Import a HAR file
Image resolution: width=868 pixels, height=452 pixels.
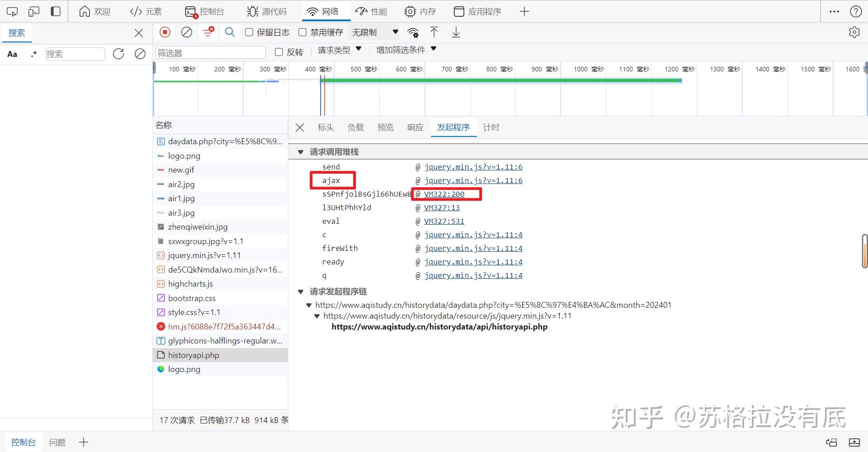pos(434,32)
